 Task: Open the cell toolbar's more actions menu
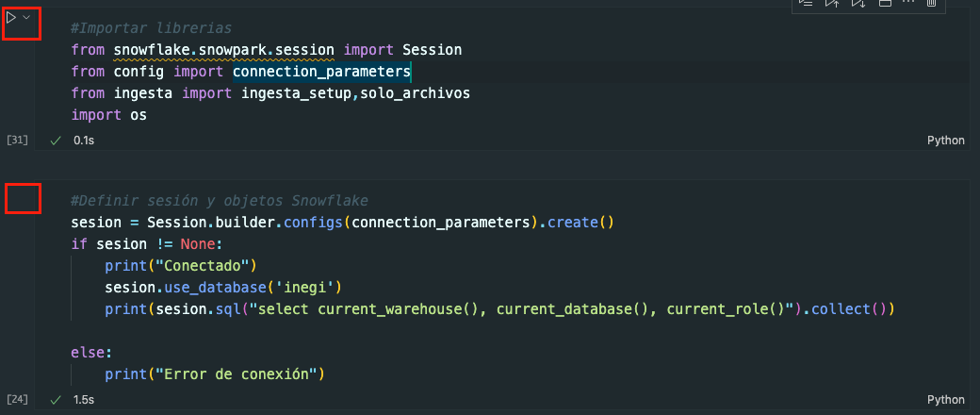coord(908,4)
